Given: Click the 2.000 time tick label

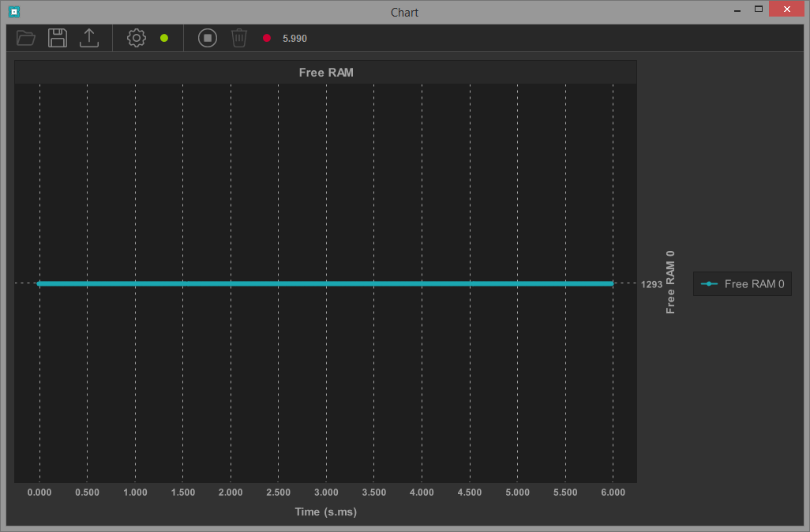Looking at the screenshot, I should (x=231, y=493).
